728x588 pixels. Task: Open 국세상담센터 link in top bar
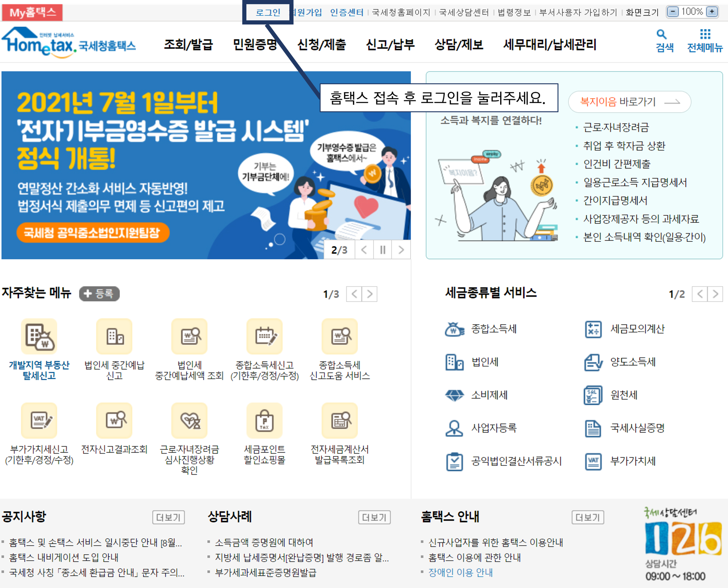464,12
